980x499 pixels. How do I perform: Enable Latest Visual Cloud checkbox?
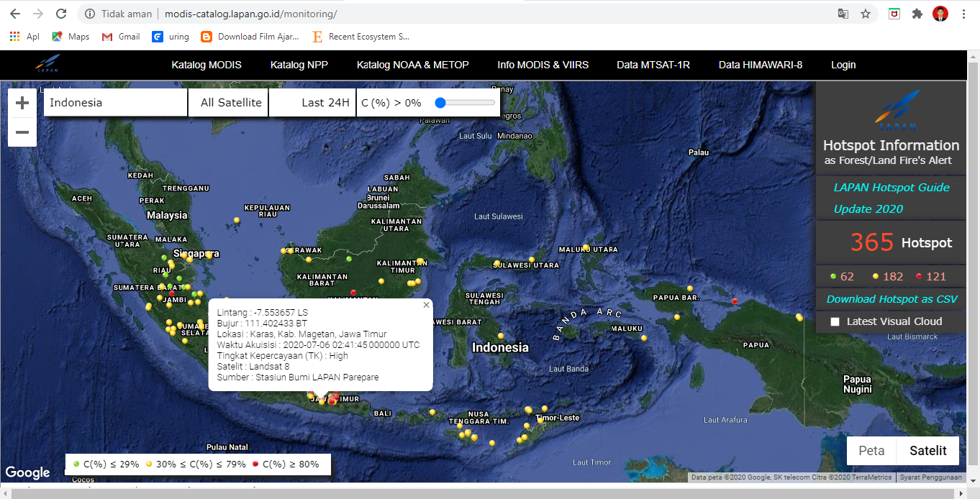click(x=835, y=321)
